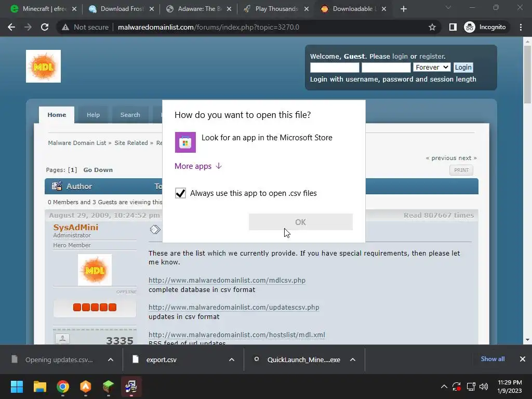Open the hostslist mdl.xml link
Image resolution: width=532 pixels, height=399 pixels.
237,335
